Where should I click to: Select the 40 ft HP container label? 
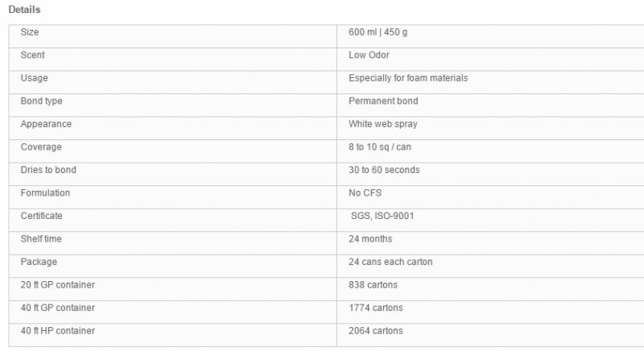(x=57, y=331)
